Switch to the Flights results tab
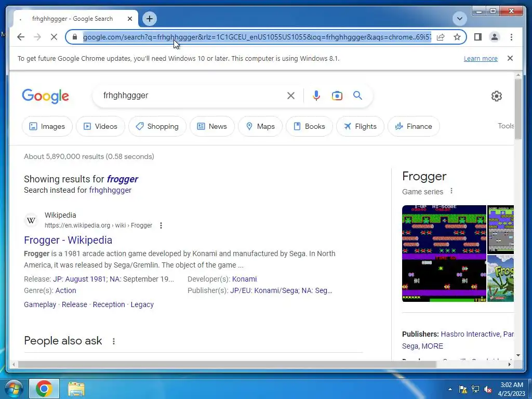Image resolution: width=532 pixels, height=399 pixels. [x=360, y=126]
